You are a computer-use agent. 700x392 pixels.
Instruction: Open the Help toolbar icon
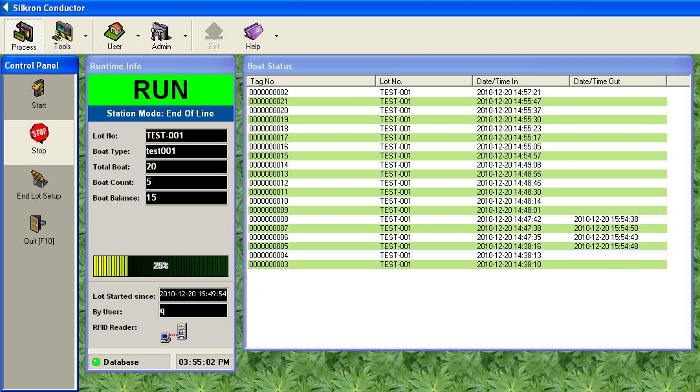coord(253,36)
